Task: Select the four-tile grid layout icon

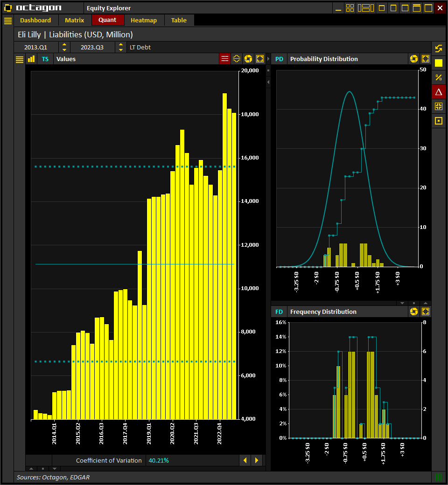Action: [x=350, y=8]
